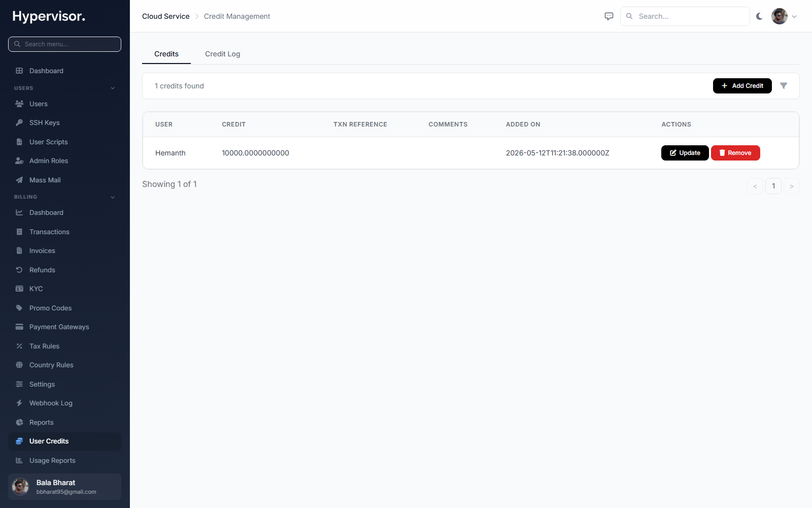812x508 pixels.
Task: Open Mass Mail paper-plane icon
Action: (19, 180)
